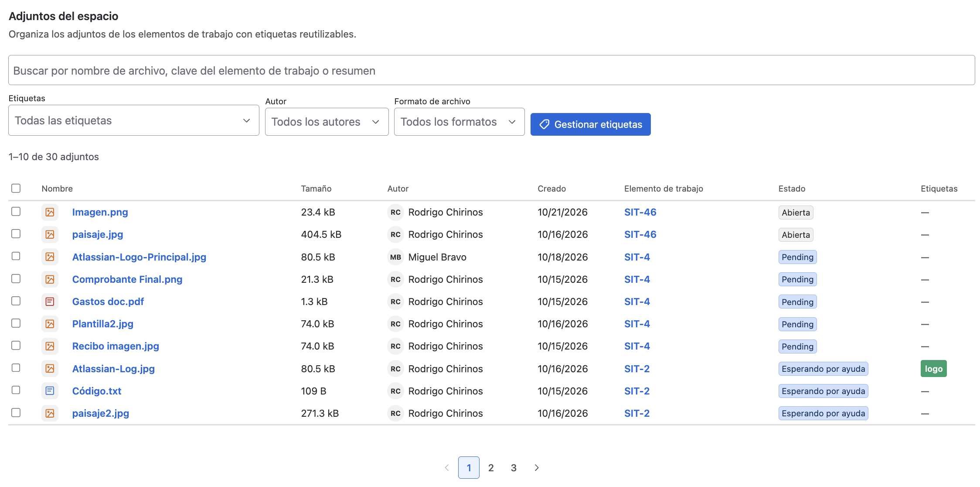The width and height of the screenshot is (980, 487).
Task: Click the RC avatar in the paisaje2.jpg row
Action: 395,413
